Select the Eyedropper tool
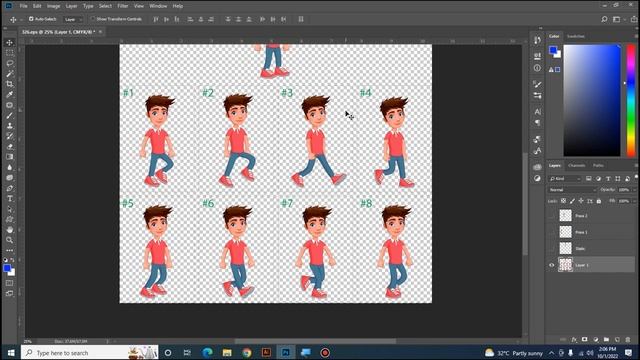 [9, 94]
